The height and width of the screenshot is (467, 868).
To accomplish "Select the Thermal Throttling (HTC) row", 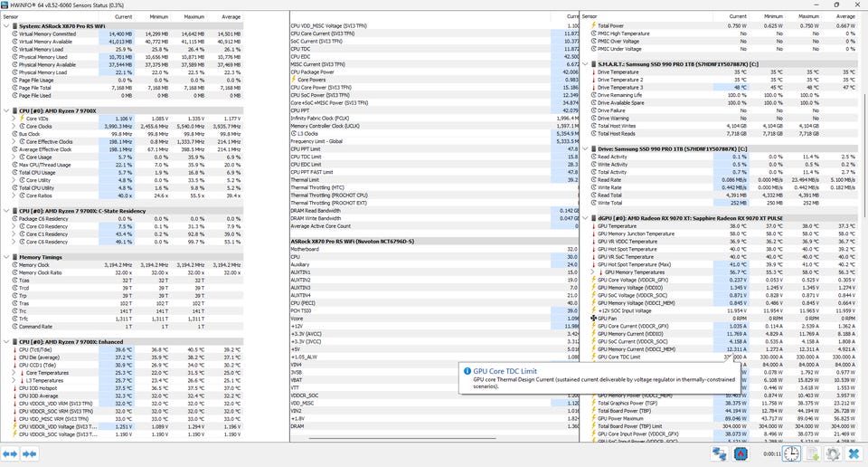I will point(435,187).
